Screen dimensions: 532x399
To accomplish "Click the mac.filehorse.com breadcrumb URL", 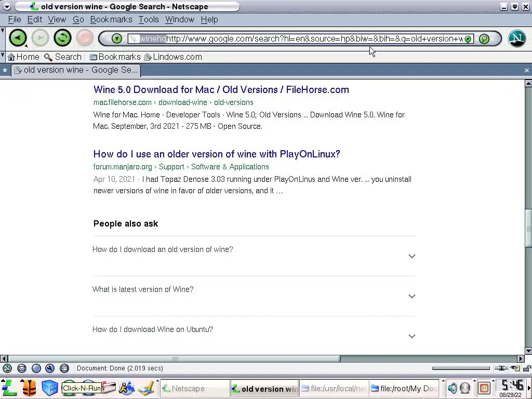I will [x=174, y=102].
